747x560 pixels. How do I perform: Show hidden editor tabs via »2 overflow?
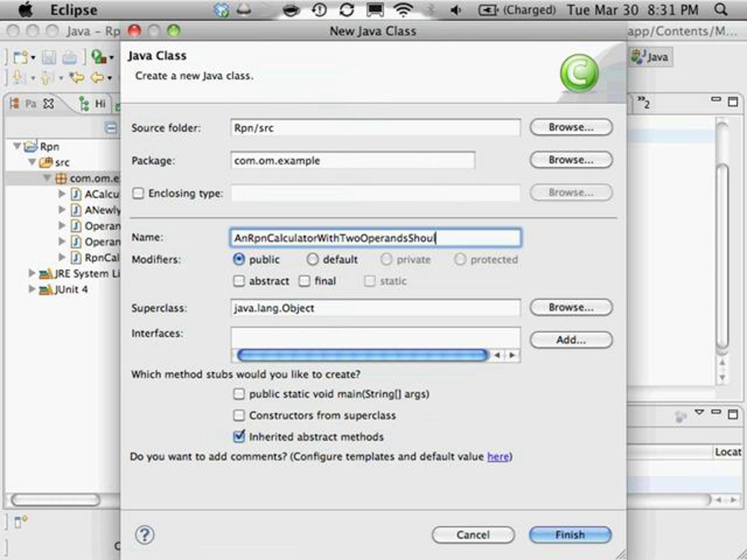click(x=643, y=102)
